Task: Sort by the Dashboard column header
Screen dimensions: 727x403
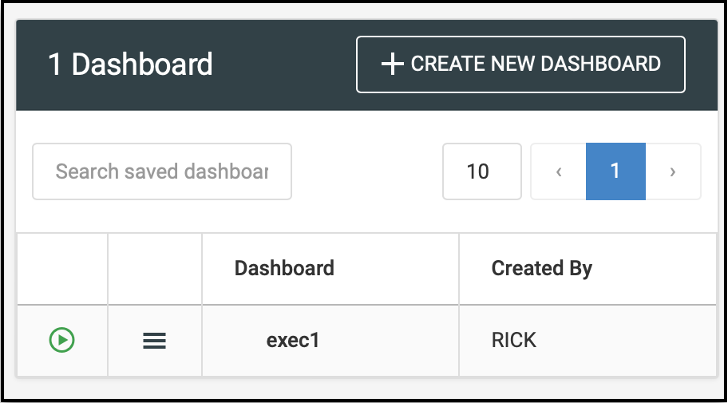Action: 284,268
